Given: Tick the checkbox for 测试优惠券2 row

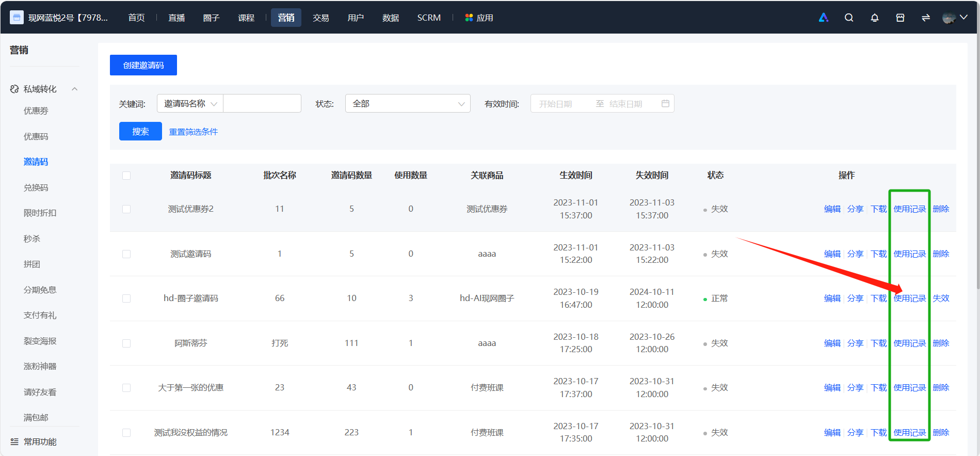Looking at the screenshot, I should pyautogui.click(x=126, y=209).
